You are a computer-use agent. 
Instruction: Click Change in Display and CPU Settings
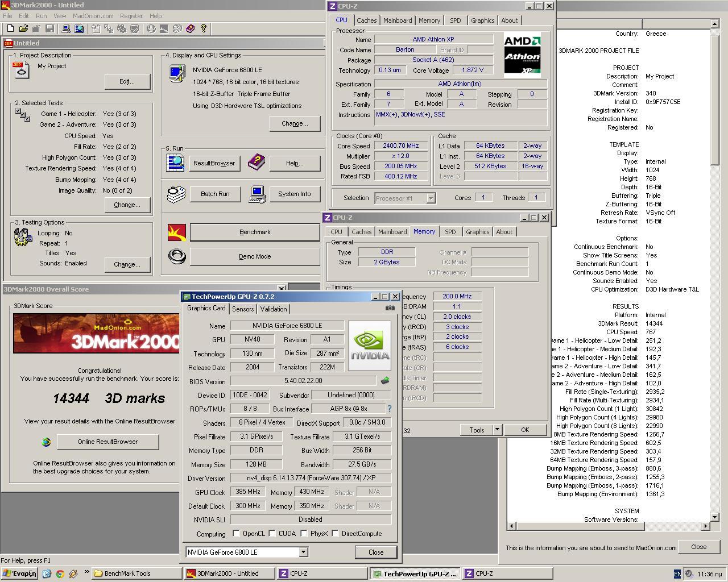click(295, 123)
